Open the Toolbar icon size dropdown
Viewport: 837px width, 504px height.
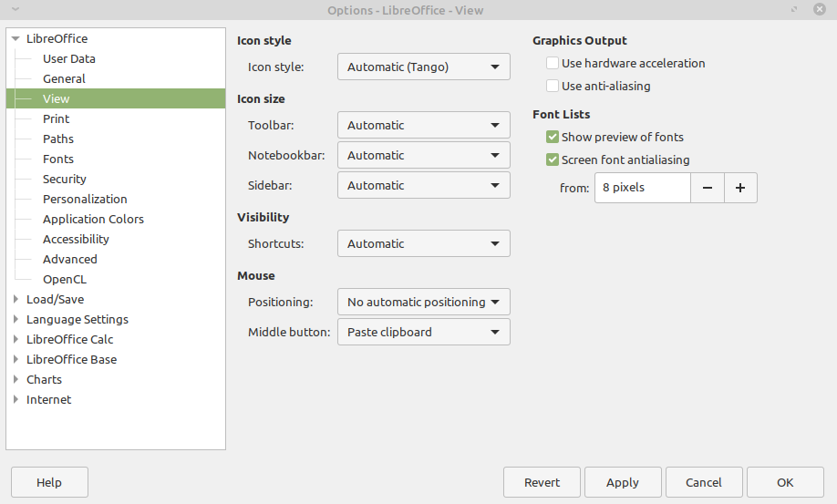(x=423, y=125)
